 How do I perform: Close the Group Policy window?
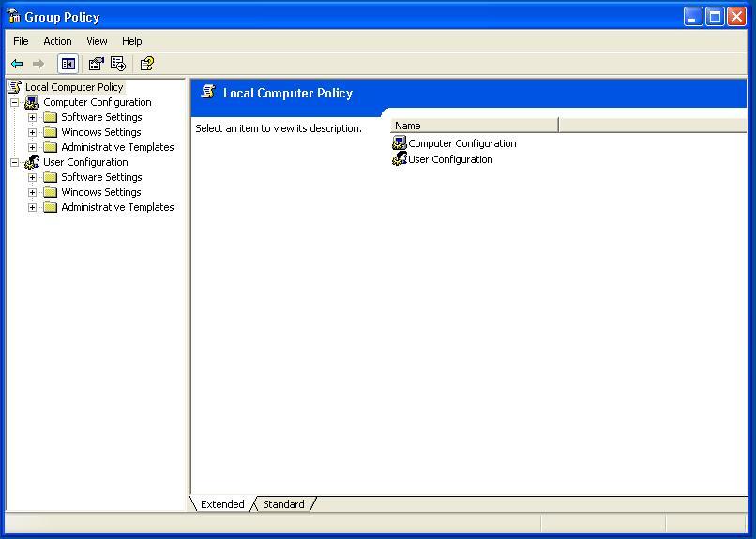point(736,17)
